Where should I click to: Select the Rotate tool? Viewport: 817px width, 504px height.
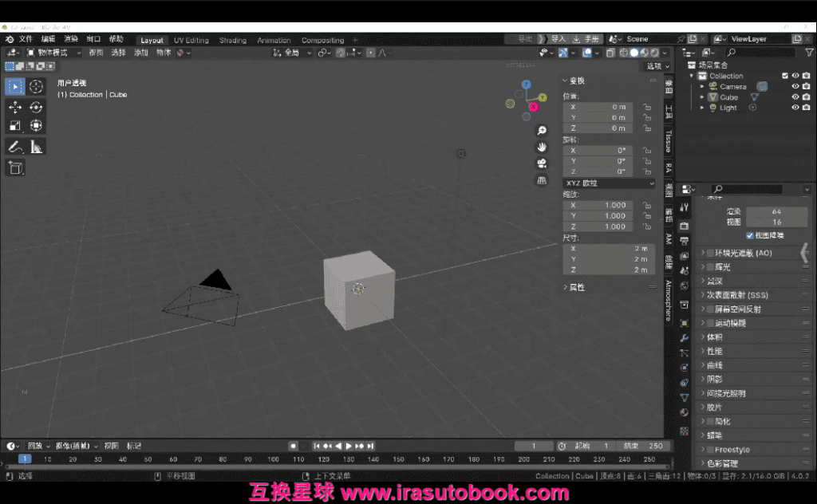click(x=36, y=107)
